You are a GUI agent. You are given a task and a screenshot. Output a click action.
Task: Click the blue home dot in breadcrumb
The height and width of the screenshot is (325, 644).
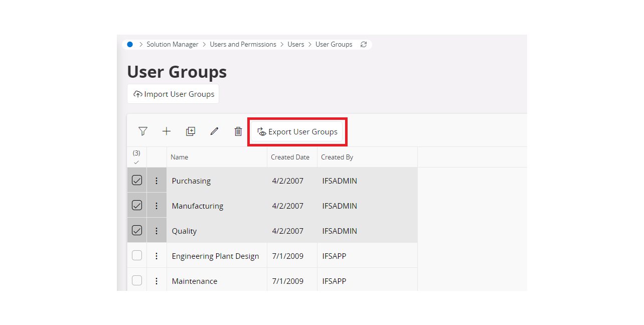coord(130,45)
